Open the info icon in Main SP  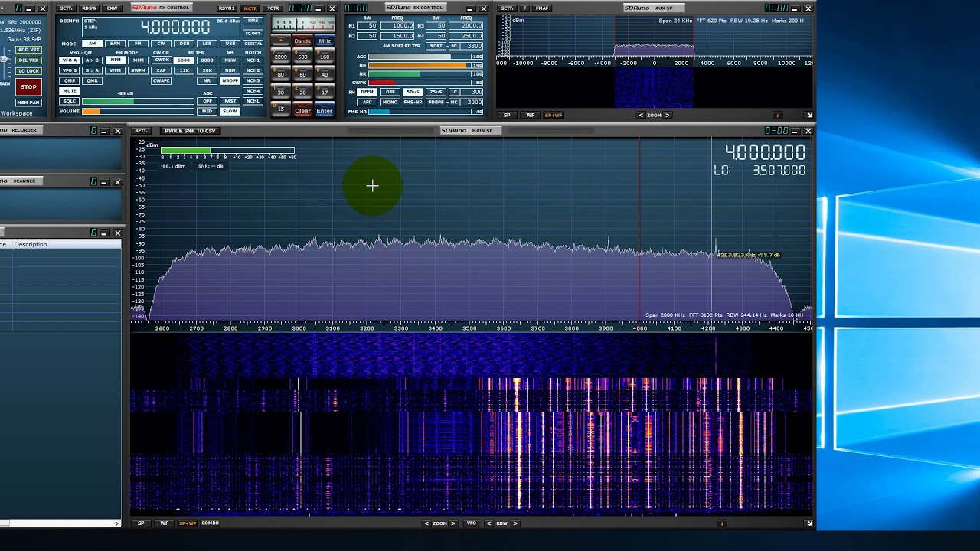721,523
